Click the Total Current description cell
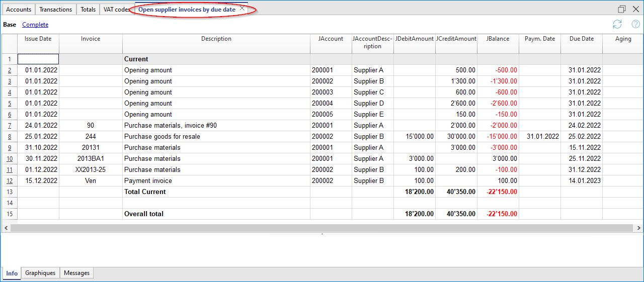 click(216, 192)
